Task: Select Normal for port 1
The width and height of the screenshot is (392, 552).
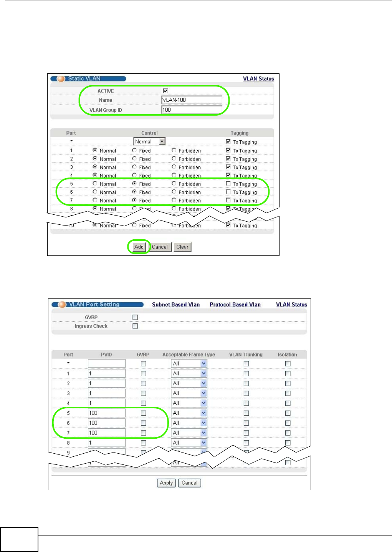Action: pyautogui.click(x=95, y=150)
